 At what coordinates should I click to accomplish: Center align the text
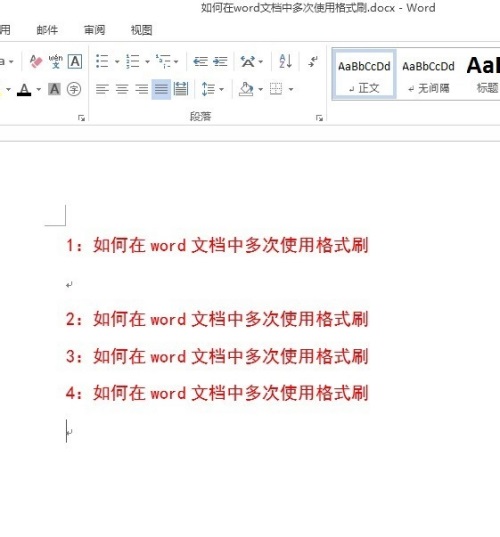point(122,89)
